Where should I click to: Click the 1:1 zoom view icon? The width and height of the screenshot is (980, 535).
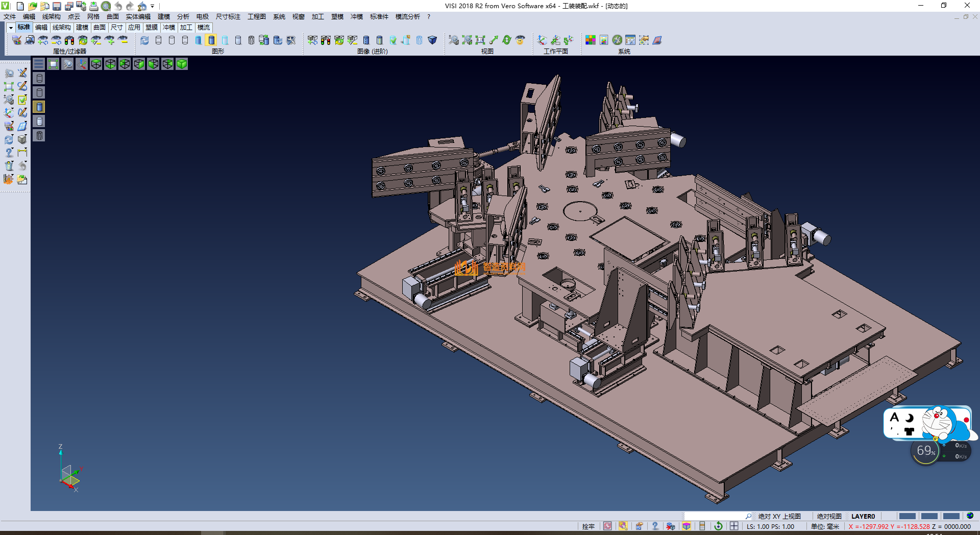480,40
